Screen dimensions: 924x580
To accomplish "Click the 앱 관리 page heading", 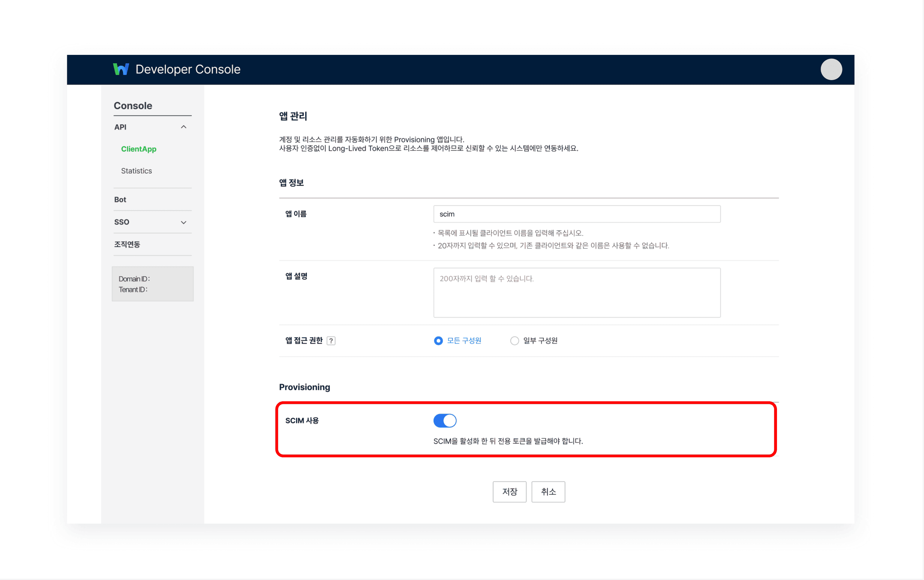I will tap(293, 116).
